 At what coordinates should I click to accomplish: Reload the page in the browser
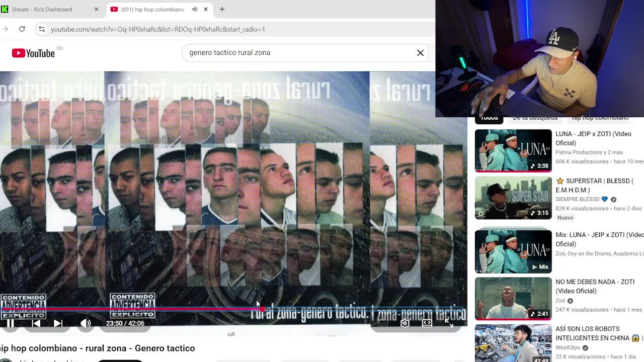pos(22,29)
